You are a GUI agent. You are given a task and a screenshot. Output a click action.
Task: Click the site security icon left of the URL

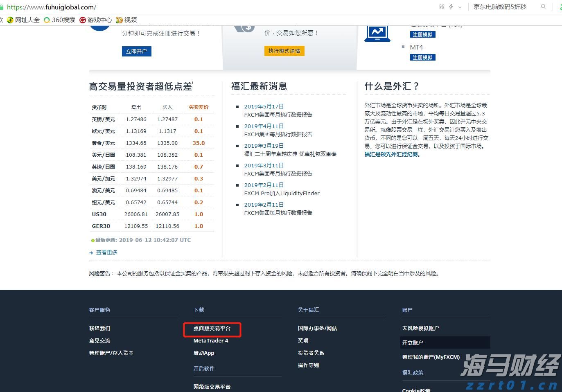click(x=3, y=7)
